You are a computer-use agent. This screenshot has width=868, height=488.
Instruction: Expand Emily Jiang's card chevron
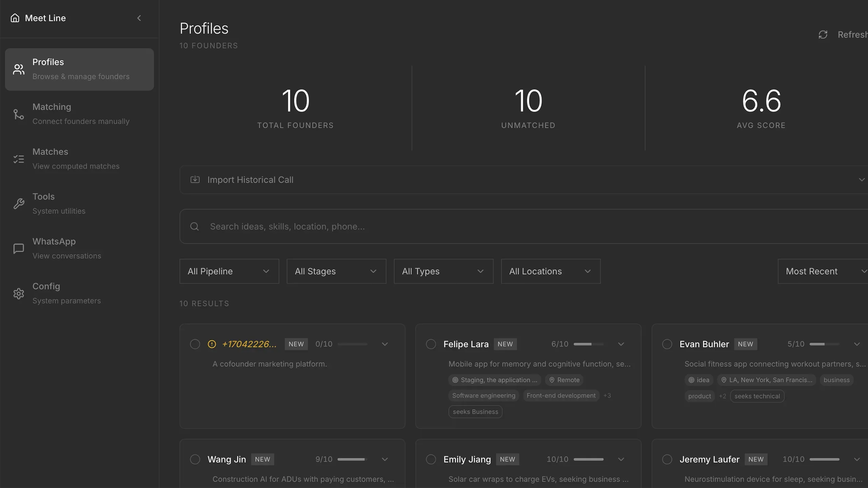621,459
